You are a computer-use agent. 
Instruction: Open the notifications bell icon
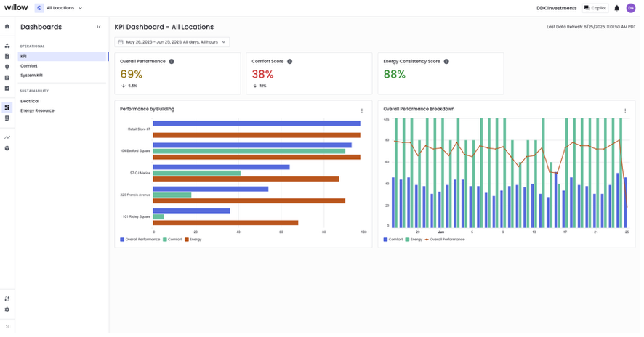[616, 8]
